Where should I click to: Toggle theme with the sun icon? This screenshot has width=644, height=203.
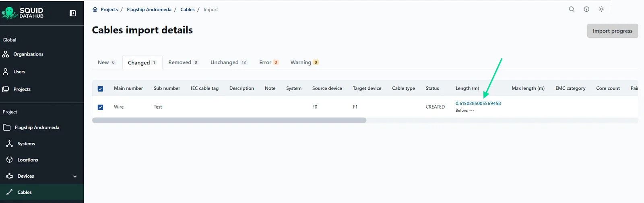pyautogui.click(x=601, y=9)
